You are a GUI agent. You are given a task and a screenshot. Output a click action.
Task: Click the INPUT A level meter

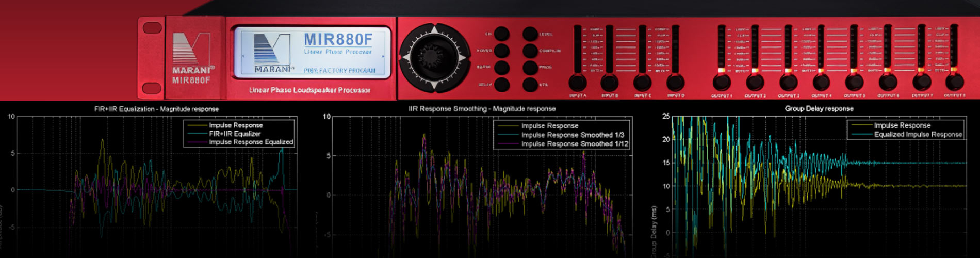578,49
